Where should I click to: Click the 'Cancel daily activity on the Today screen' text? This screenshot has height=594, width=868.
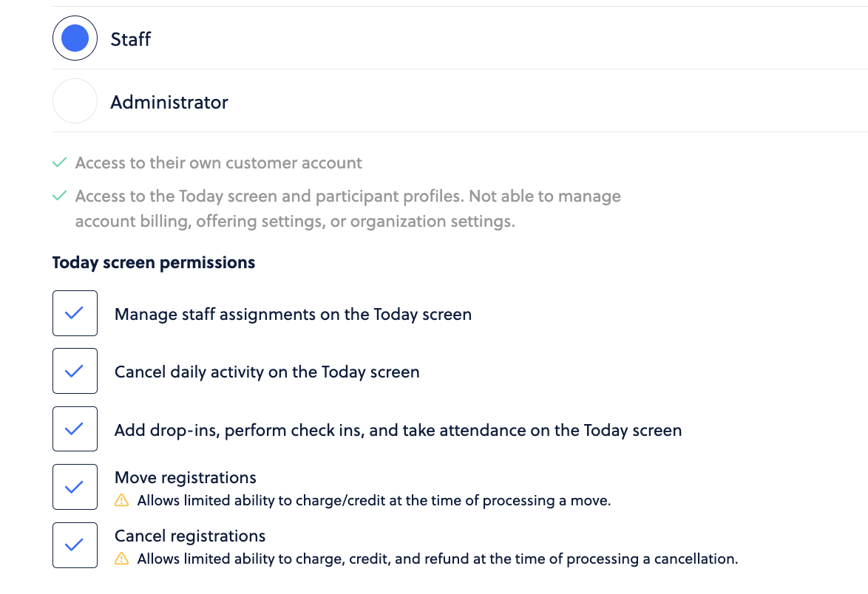pyautogui.click(x=267, y=372)
